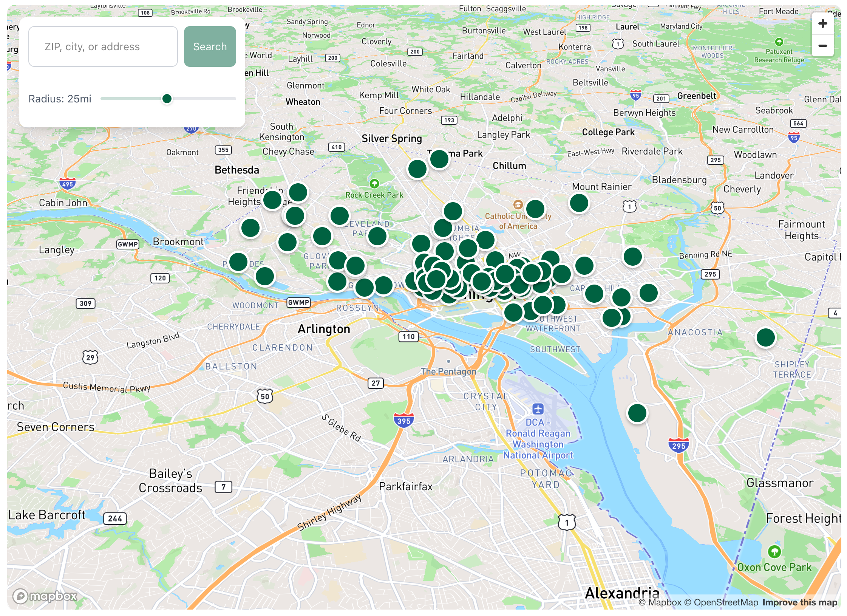Screen dimensions: 847x616
Task: Click the Patuxent Research Refuge park icon
Action: (x=779, y=42)
